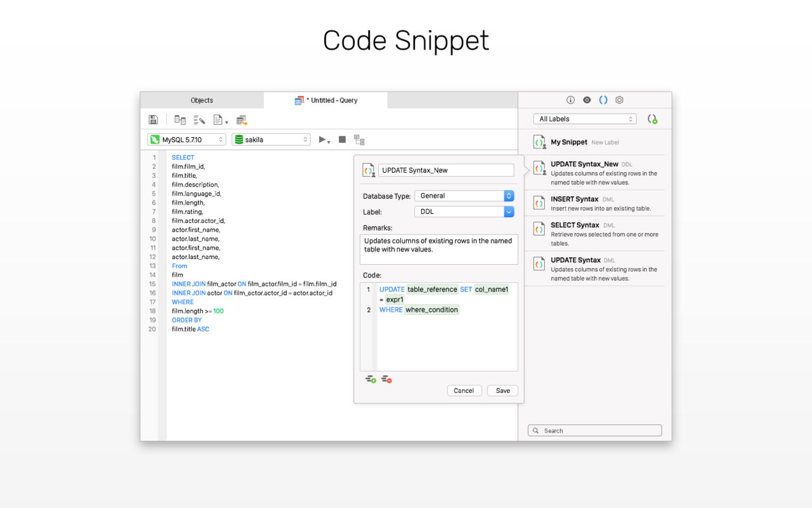The width and height of the screenshot is (812, 508).
Task: Run the query with play button
Action: click(x=324, y=140)
